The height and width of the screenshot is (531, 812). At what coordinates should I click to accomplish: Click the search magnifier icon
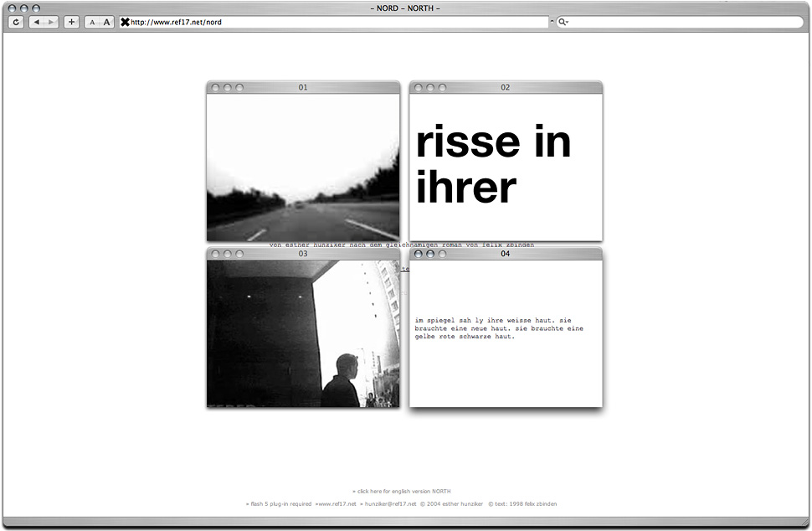pos(562,22)
